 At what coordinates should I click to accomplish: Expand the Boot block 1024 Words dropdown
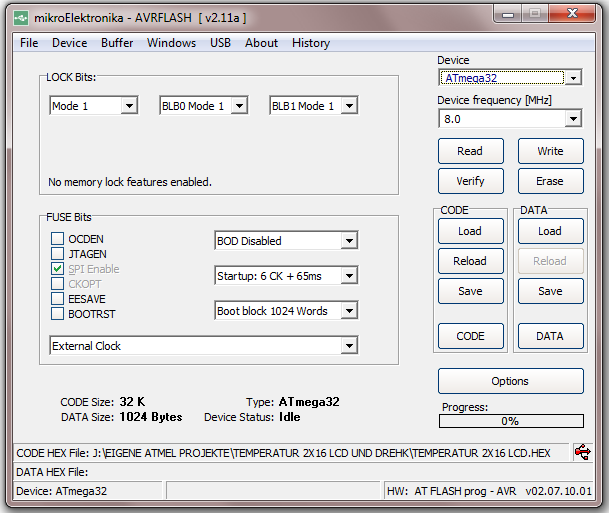[286, 311]
